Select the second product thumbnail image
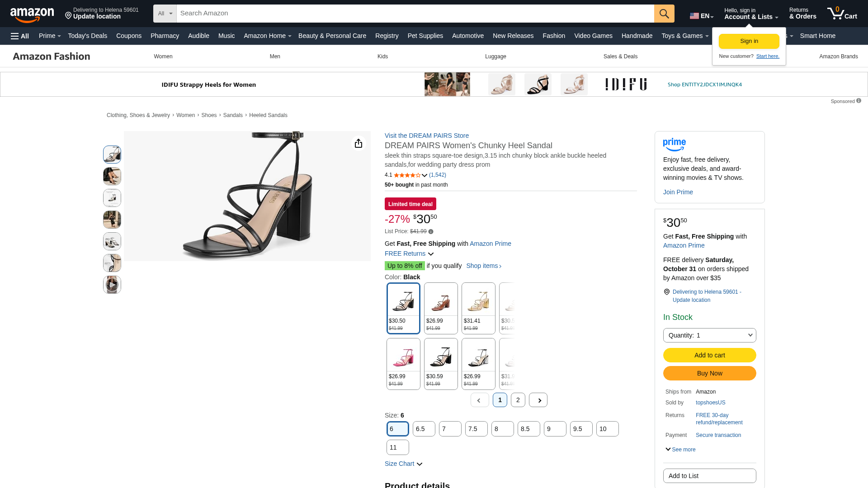 [112, 176]
